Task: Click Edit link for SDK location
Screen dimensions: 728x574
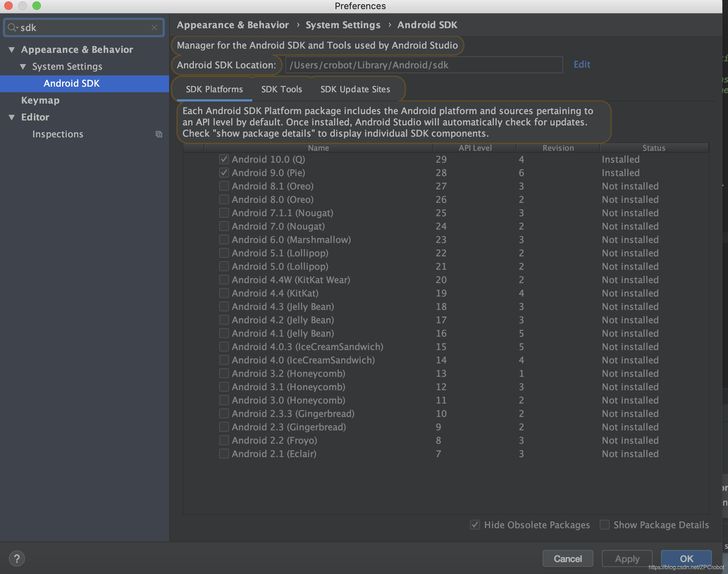Action: tap(582, 64)
